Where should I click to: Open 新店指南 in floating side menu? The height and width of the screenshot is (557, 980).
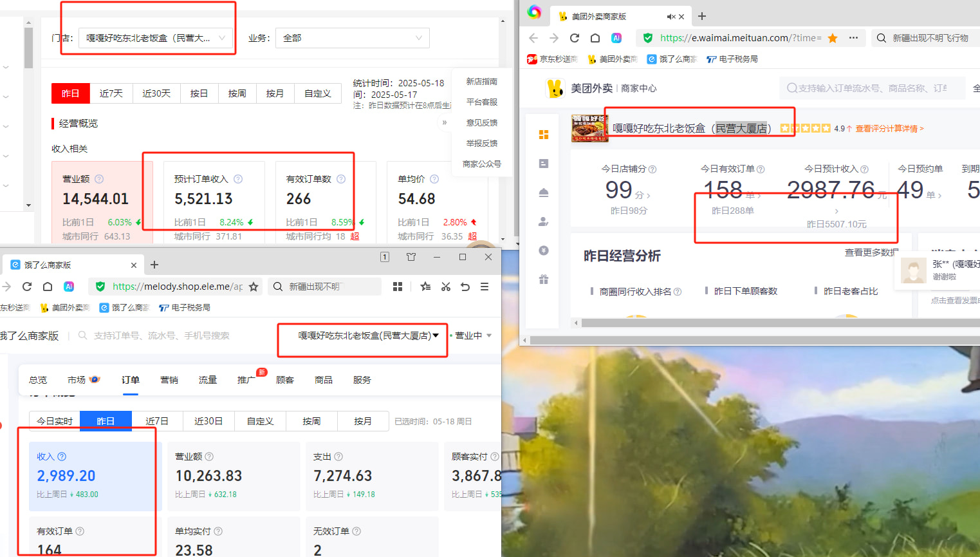(x=482, y=81)
